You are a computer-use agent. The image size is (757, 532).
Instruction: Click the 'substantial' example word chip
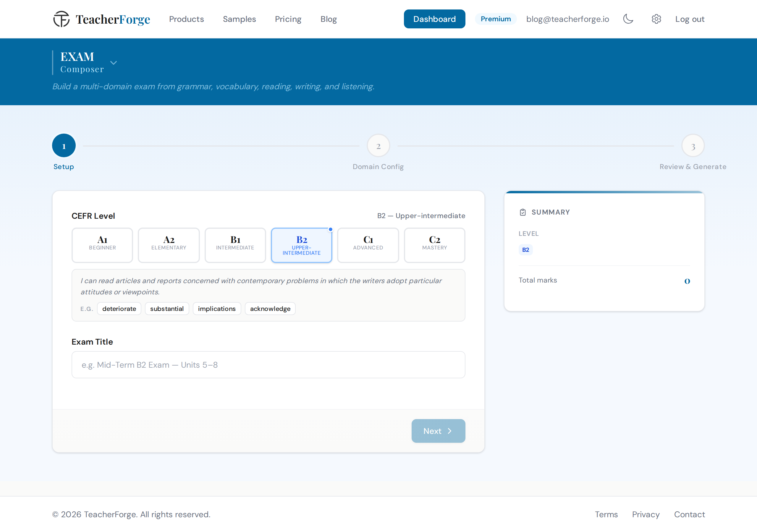[x=167, y=309]
